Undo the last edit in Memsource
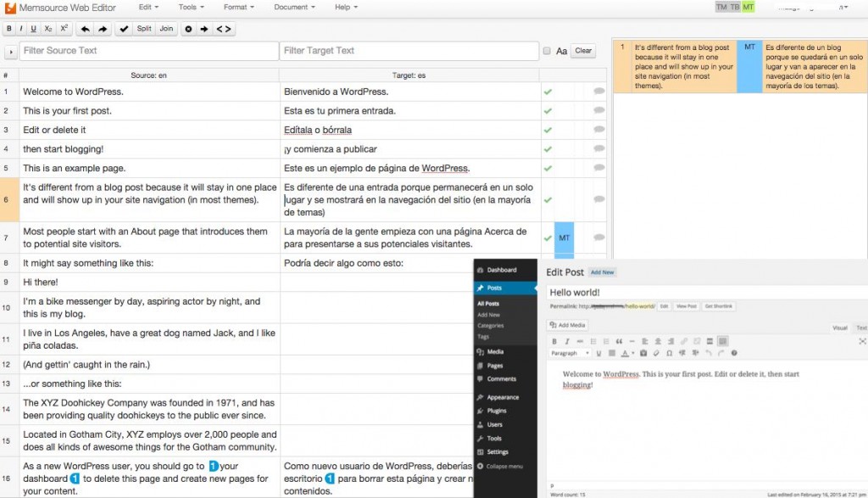The image size is (868, 498). click(86, 29)
